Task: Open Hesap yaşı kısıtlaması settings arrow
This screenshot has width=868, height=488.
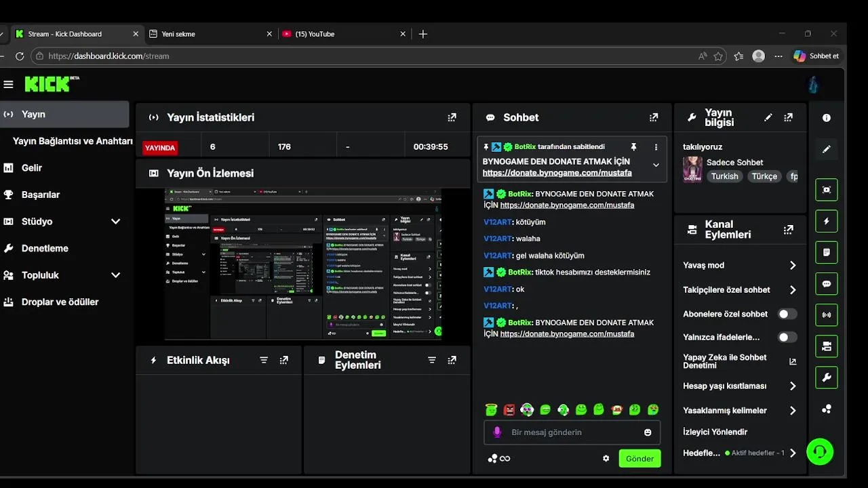Action: (x=793, y=386)
